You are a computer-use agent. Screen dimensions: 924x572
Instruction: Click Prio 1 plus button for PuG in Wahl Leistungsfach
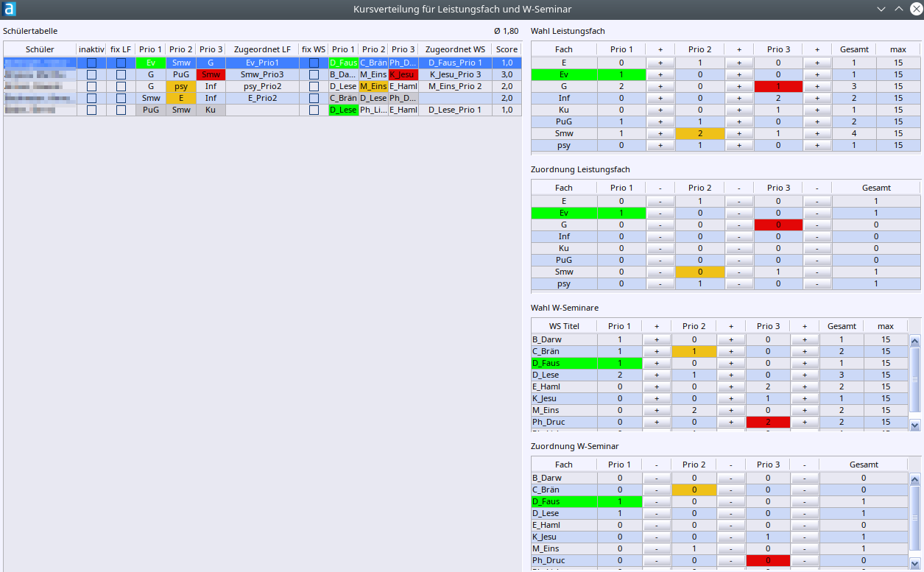[x=660, y=122]
